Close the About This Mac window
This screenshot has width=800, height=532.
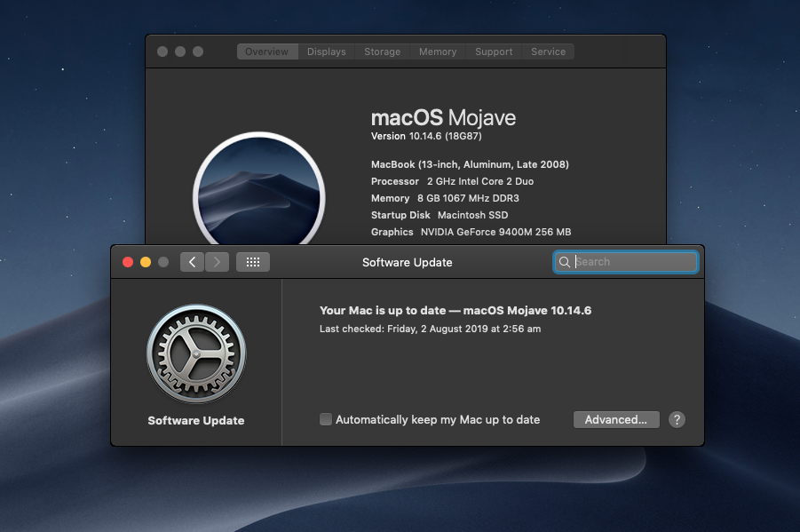162,52
